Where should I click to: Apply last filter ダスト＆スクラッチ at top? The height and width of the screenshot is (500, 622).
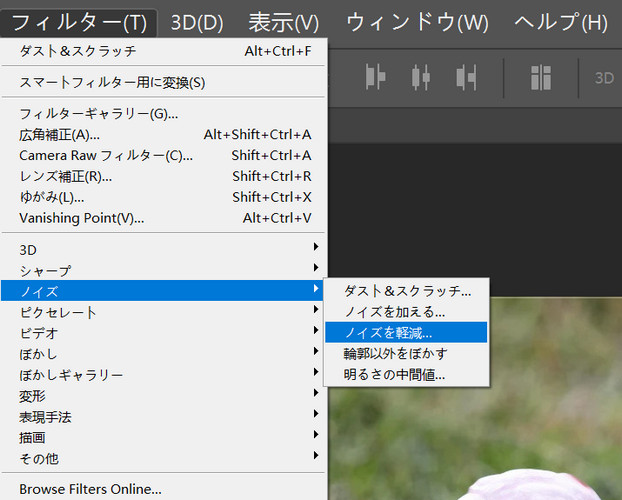[164, 51]
